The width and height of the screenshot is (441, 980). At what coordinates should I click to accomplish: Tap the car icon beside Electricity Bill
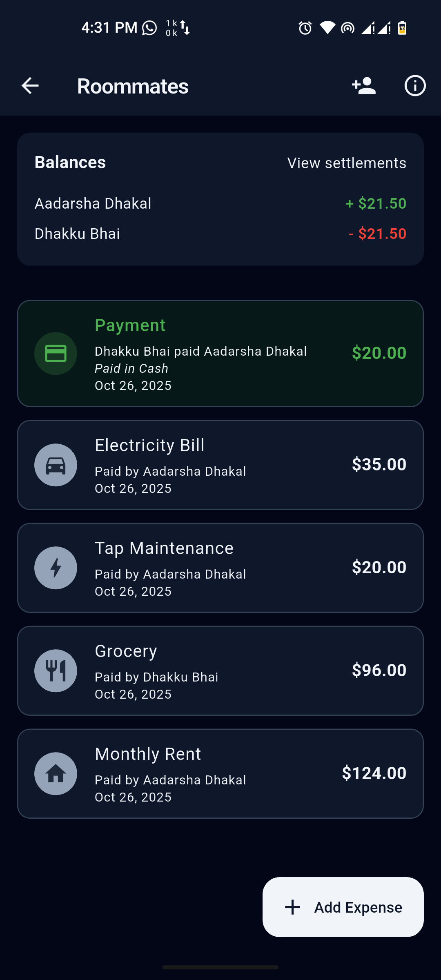tap(56, 465)
